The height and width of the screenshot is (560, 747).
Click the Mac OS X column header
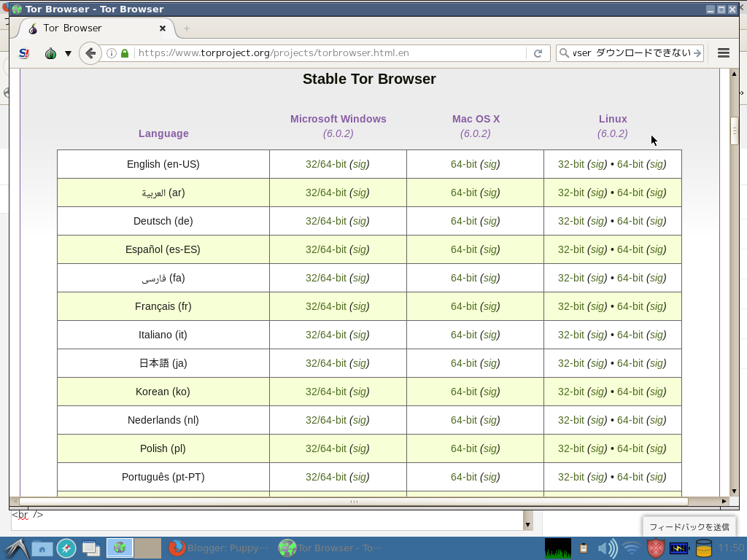[476, 119]
